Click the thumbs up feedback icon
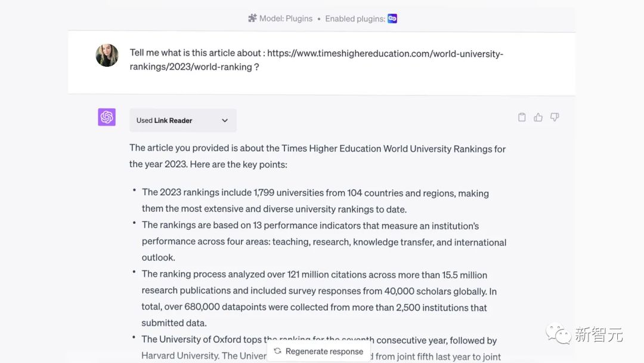 tap(538, 118)
